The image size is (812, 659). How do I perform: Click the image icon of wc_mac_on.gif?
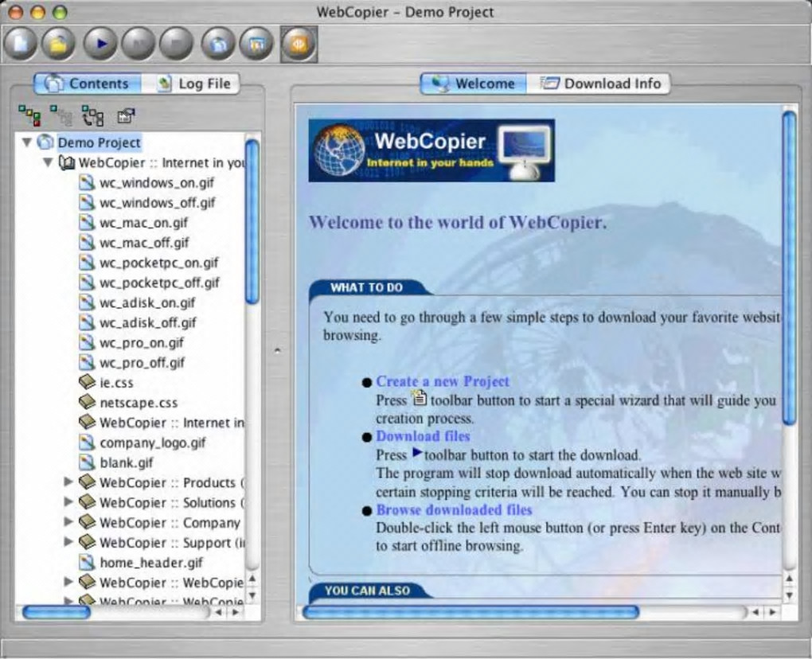87,222
